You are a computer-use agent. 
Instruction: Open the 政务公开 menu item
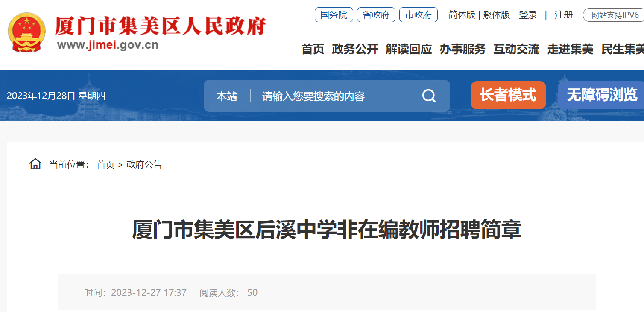(x=355, y=49)
